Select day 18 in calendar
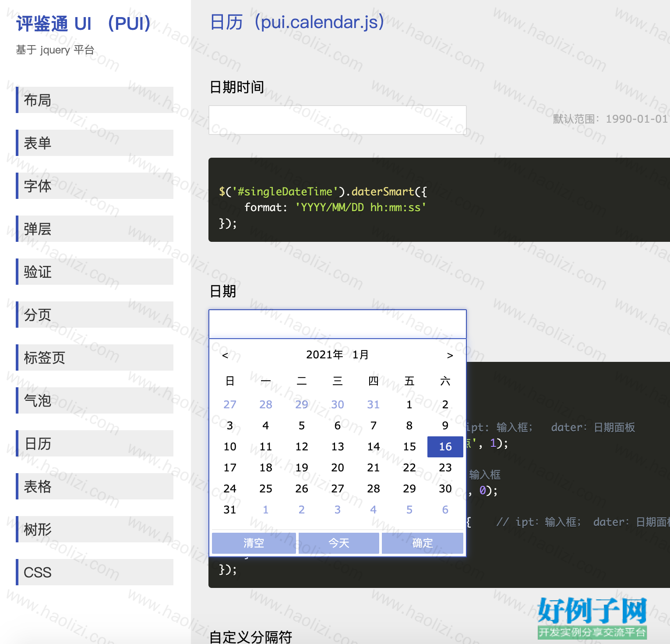This screenshot has height=644, width=670. click(266, 467)
